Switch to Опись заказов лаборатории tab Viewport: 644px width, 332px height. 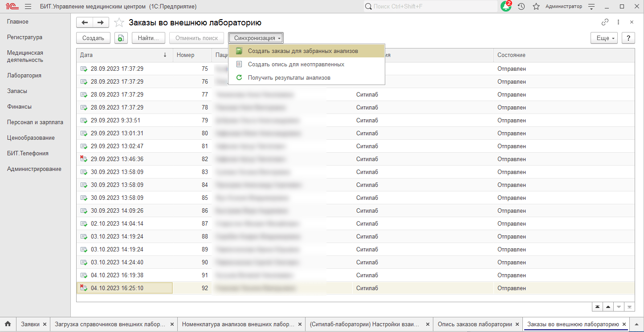(x=474, y=324)
